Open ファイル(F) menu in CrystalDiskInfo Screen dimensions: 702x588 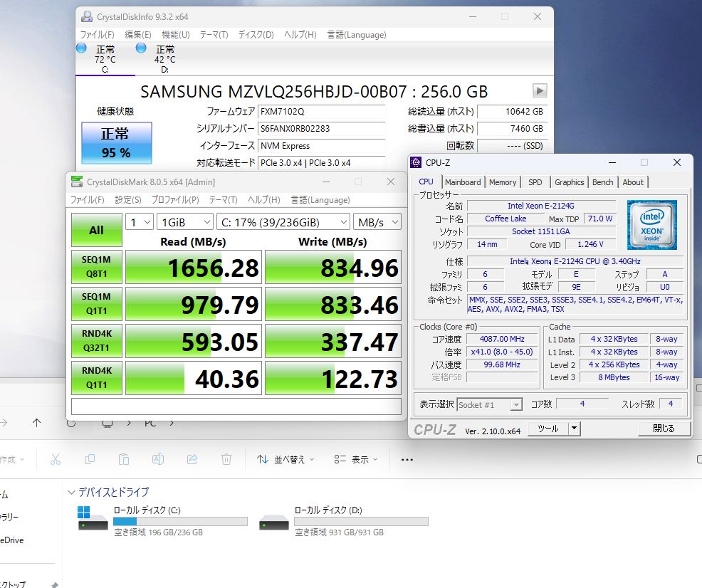click(97, 34)
